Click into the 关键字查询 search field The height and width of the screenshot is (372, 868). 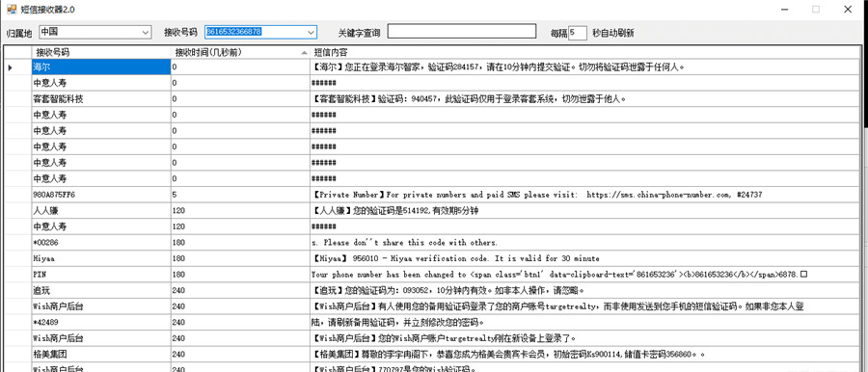tap(462, 32)
